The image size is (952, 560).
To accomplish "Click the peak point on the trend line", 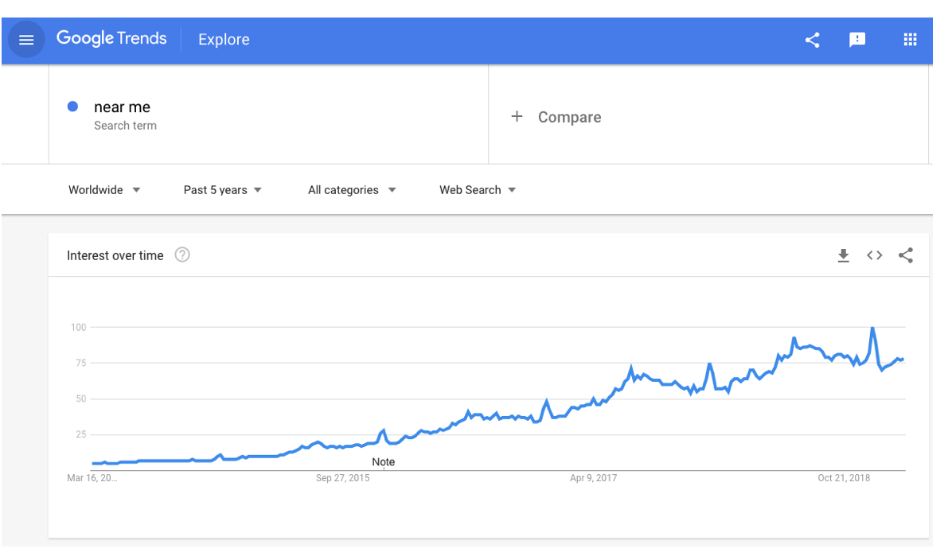I will (872, 325).
